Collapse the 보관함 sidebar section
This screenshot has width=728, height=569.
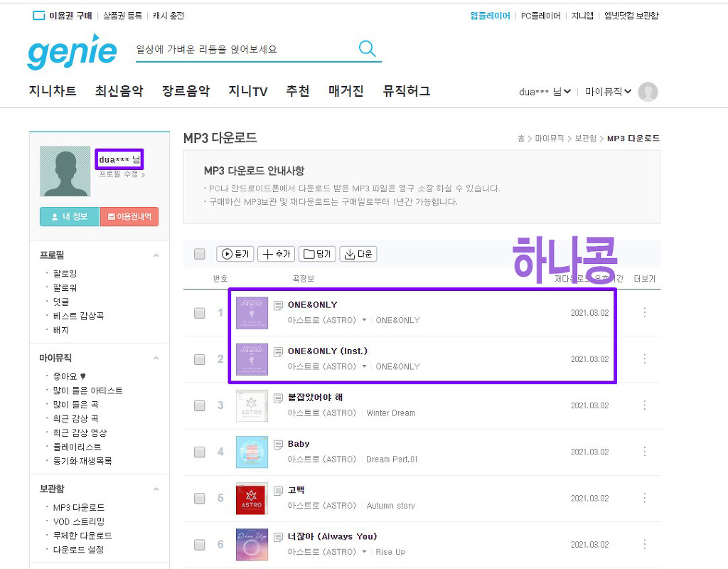pos(156,489)
